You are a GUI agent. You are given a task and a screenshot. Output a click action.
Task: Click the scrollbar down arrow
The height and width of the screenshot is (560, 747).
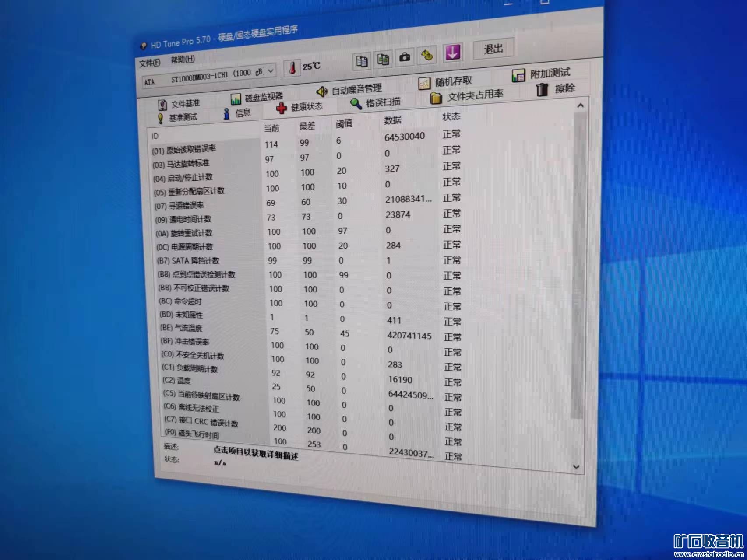click(x=576, y=467)
